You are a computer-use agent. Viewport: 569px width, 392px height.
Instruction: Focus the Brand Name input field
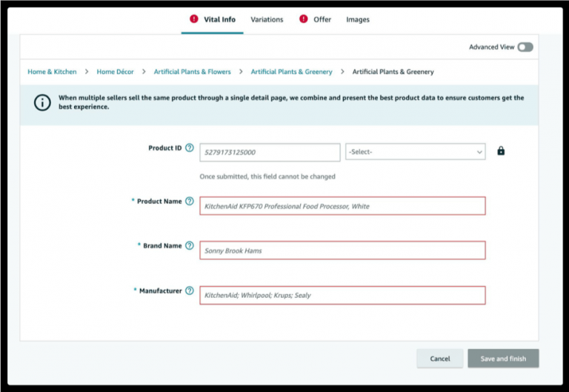point(342,250)
